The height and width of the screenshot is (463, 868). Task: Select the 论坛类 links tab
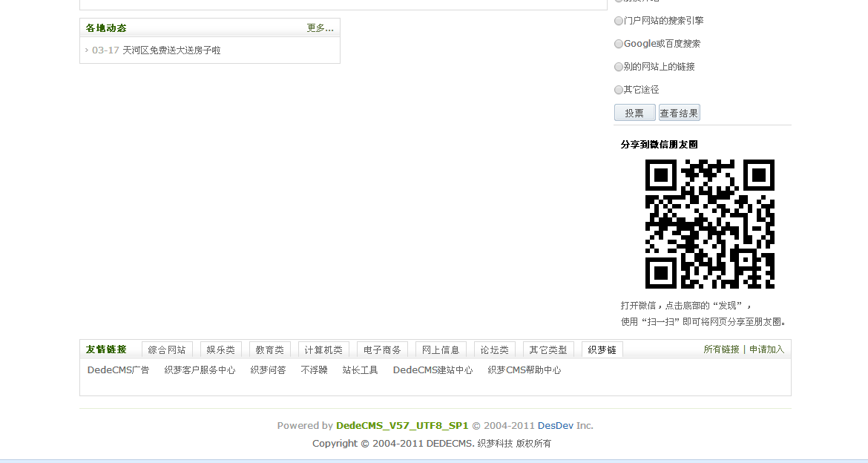pyautogui.click(x=494, y=350)
